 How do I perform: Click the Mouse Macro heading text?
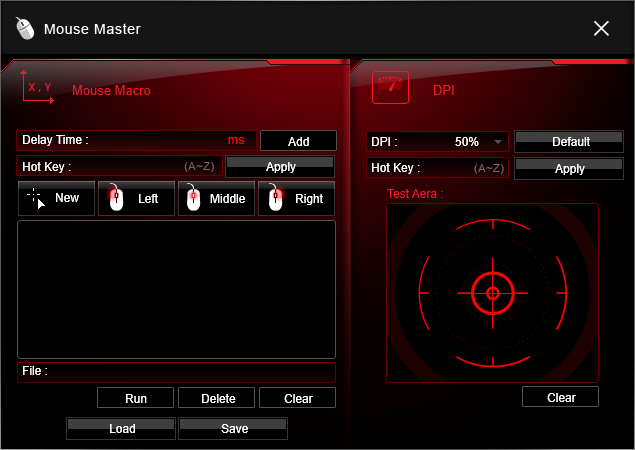click(111, 90)
